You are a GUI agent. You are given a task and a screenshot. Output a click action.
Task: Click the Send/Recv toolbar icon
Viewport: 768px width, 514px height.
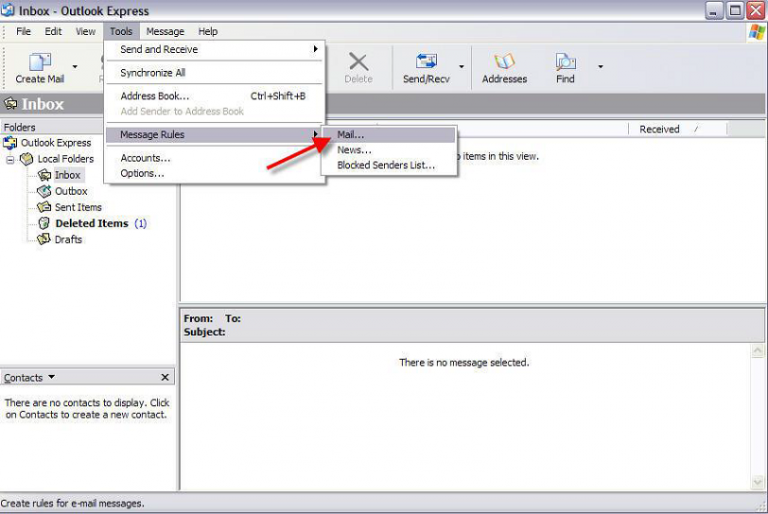[x=427, y=63]
